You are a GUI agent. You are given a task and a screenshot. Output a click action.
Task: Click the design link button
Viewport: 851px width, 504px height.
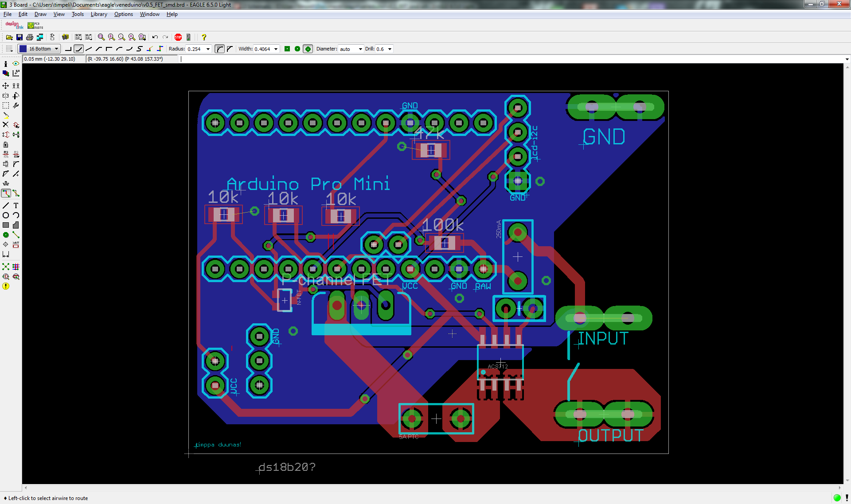click(x=14, y=25)
